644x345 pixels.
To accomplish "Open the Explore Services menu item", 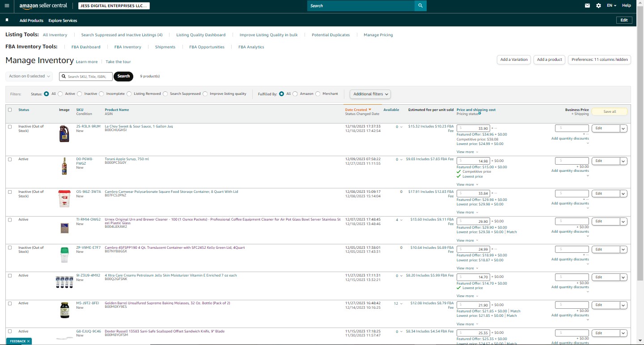I will pos(63,21).
